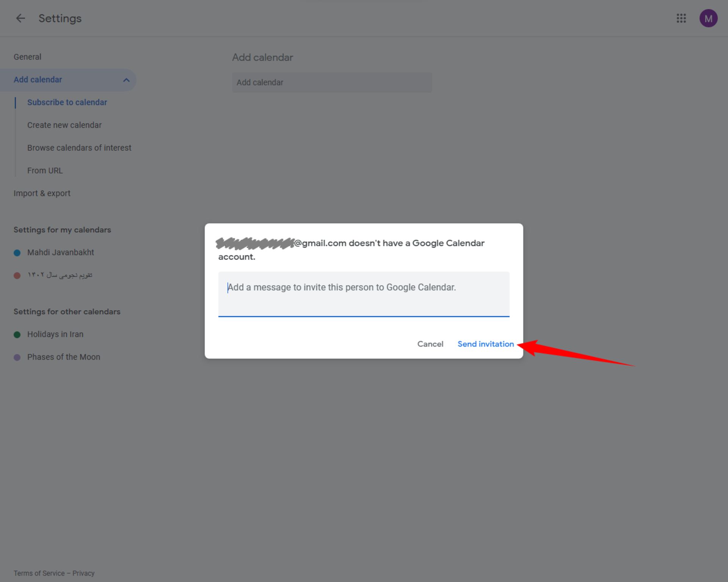The height and width of the screenshot is (582, 728).
Task: Click the blue Mahdi Javanbakht color dot
Action: 17,253
